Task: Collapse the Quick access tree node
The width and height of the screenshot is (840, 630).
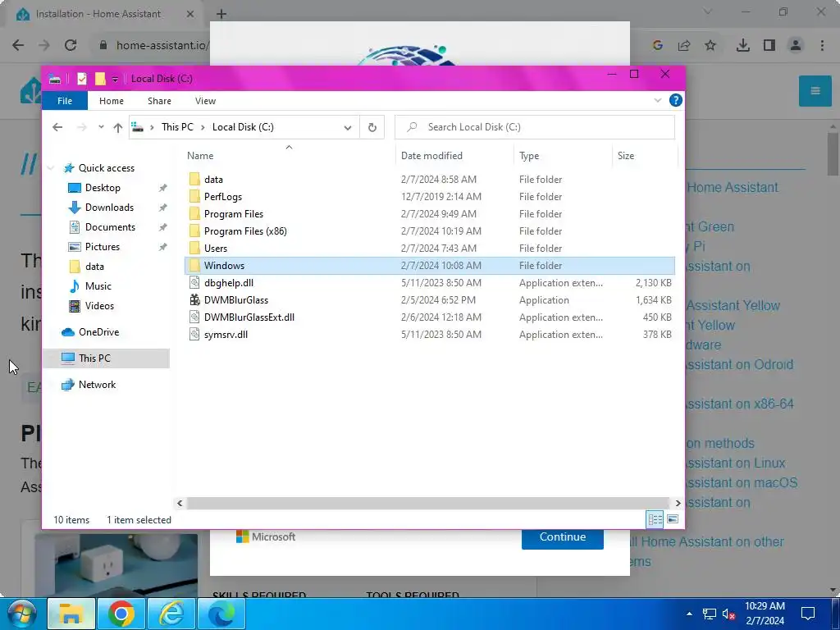Action: click(x=51, y=168)
